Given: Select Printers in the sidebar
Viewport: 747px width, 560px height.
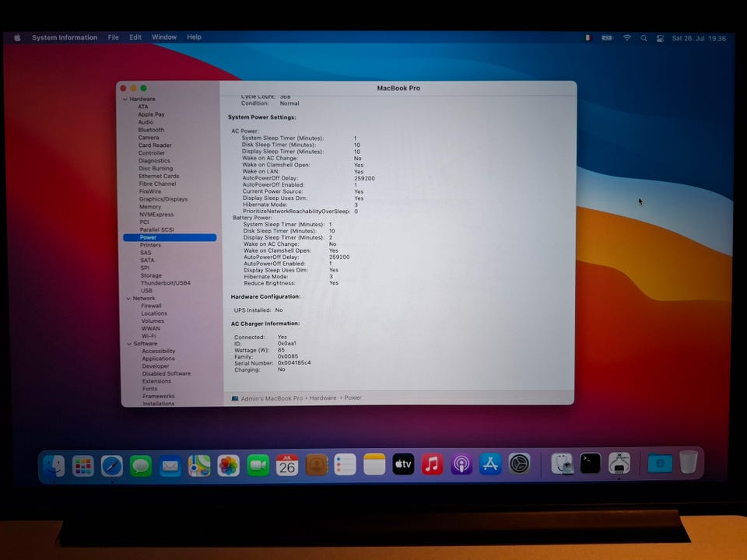Looking at the screenshot, I should coord(150,245).
